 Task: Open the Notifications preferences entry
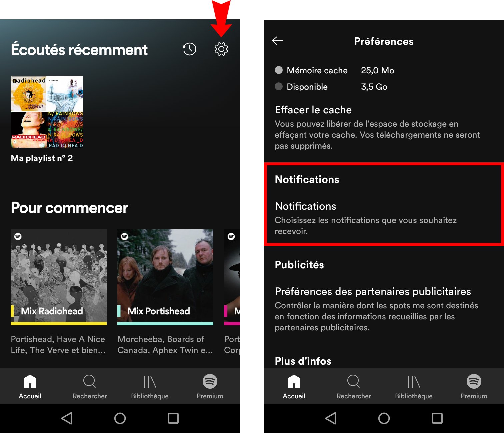tap(305, 206)
